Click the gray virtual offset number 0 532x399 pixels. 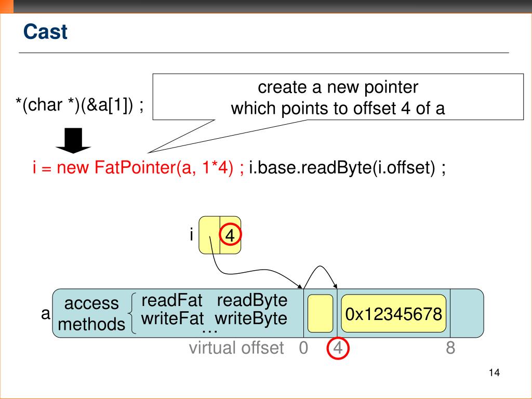pyautogui.click(x=303, y=348)
